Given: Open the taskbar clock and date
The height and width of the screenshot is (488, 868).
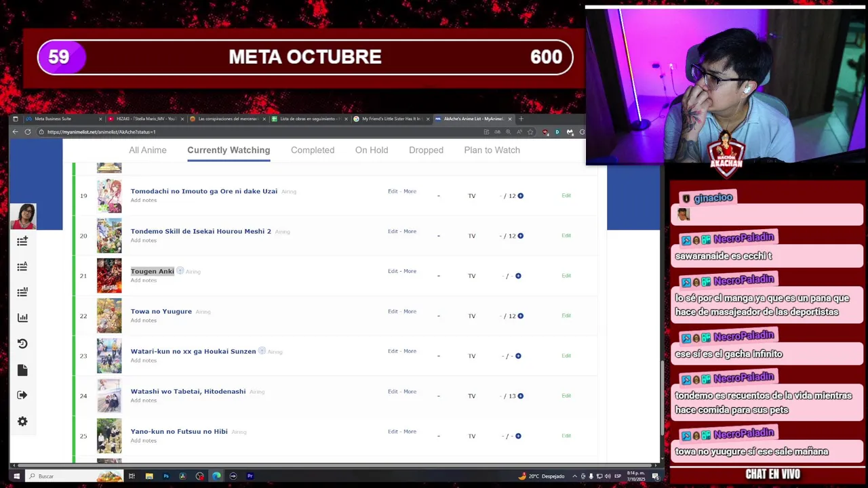Looking at the screenshot, I should [635, 476].
